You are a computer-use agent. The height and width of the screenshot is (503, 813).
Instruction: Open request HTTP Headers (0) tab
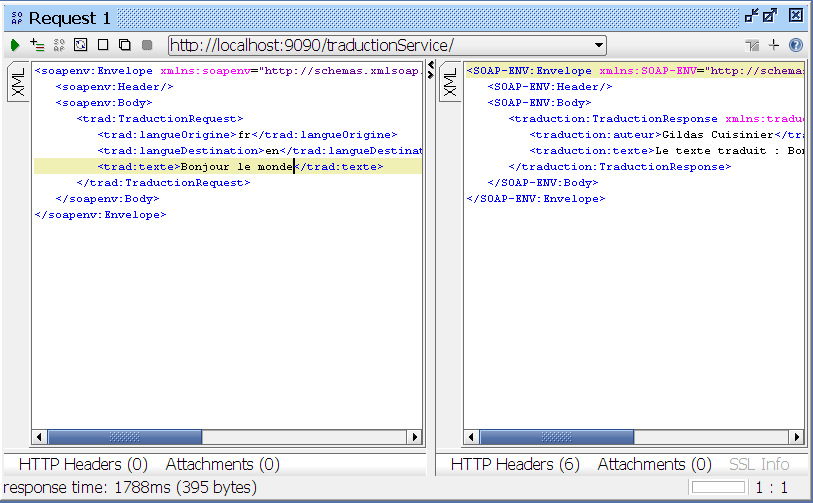(83, 464)
